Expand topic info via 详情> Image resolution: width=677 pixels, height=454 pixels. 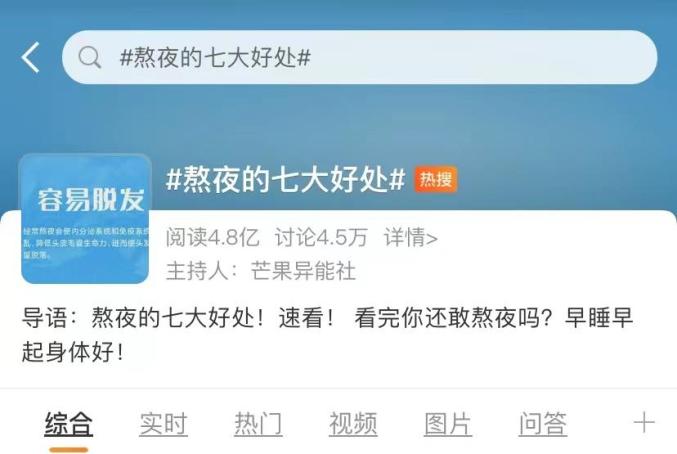[x=411, y=237]
